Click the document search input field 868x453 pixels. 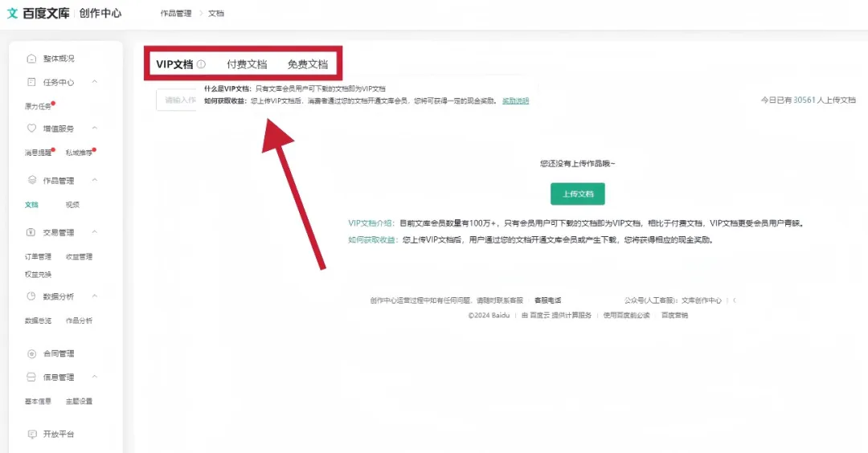(x=177, y=100)
